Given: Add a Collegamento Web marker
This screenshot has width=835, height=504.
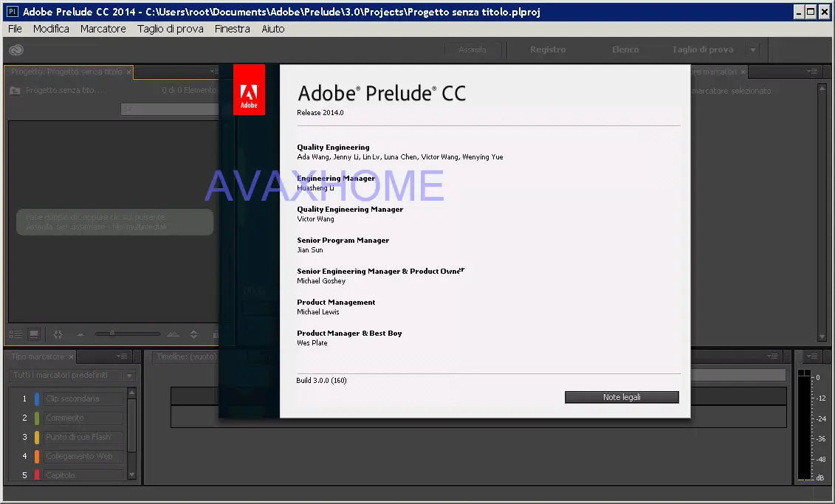Looking at the screenshot, I should (x=83, y=456).
